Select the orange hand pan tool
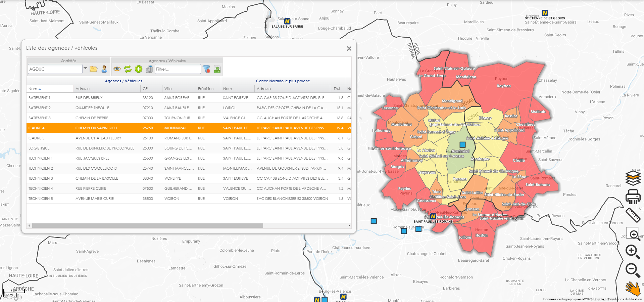The height and width of the screenshot is (302, 644). [633, 288]
